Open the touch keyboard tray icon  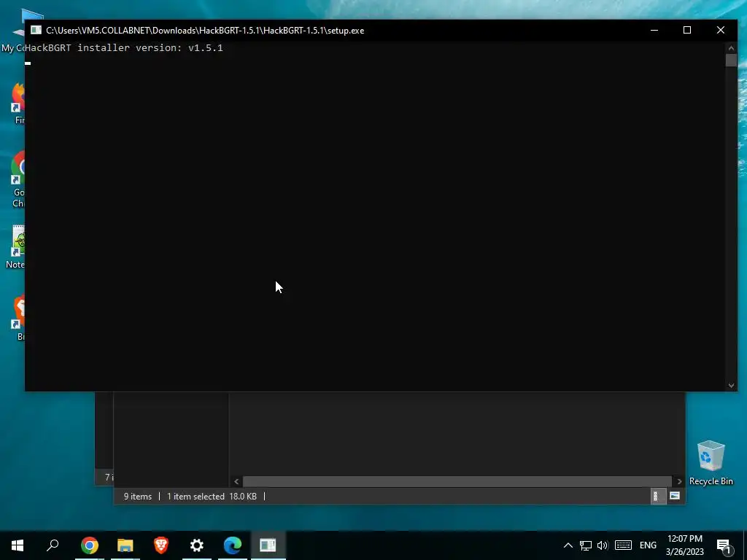click(623, 545)
